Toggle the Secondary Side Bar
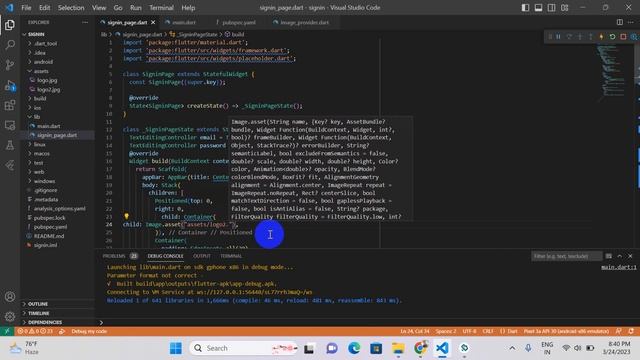The width and height of the screenshot is (640, 360). [x=551, y=7]
